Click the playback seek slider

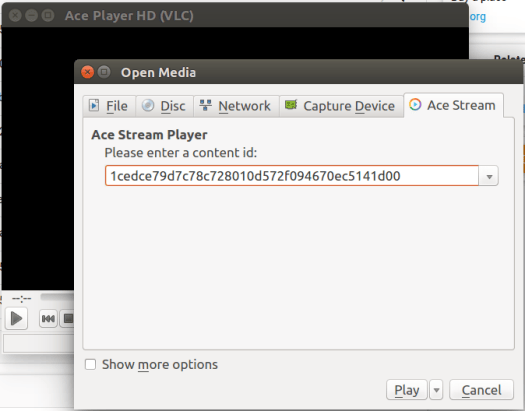pyautogui.click(x=57, y=297)
